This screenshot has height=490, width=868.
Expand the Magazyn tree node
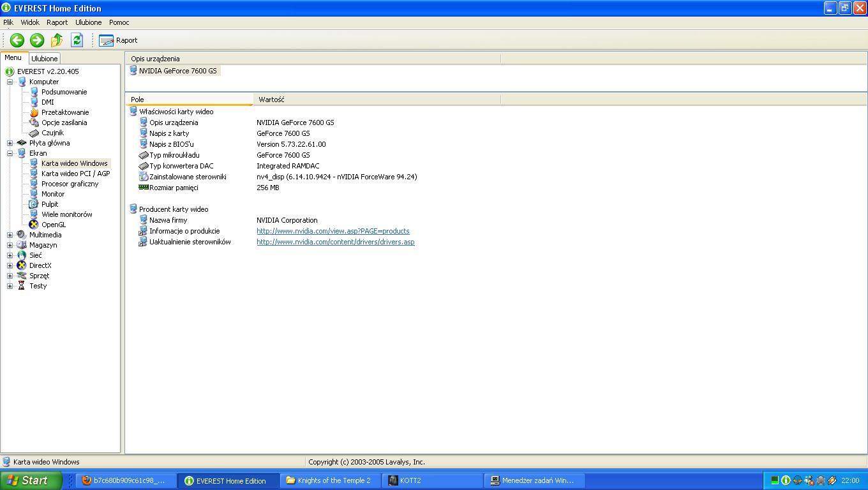click(10, 245)
